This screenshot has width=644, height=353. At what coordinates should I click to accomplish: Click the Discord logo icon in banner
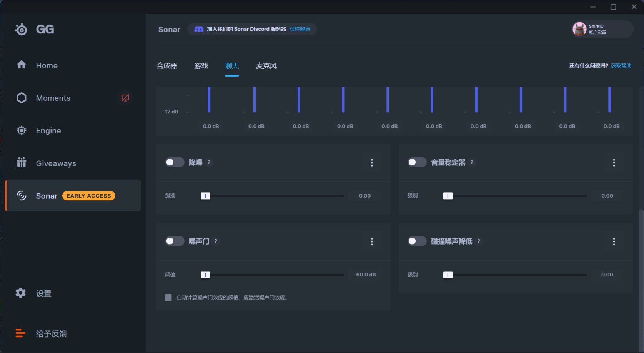coord(199,29)
